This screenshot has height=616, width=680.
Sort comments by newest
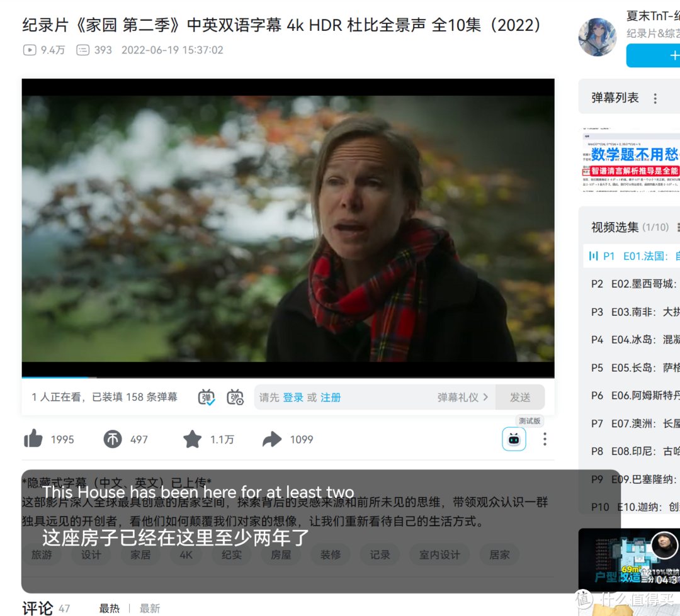click(x=150, y=608)
